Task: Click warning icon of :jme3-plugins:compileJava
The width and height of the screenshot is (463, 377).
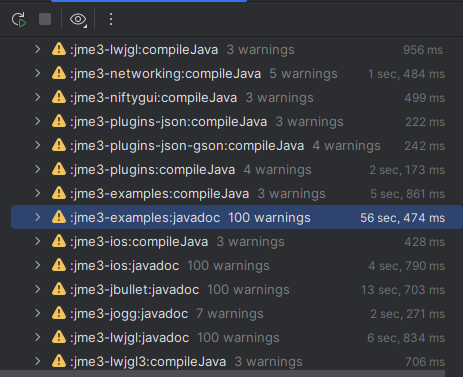Action: [x=59, y=169]
